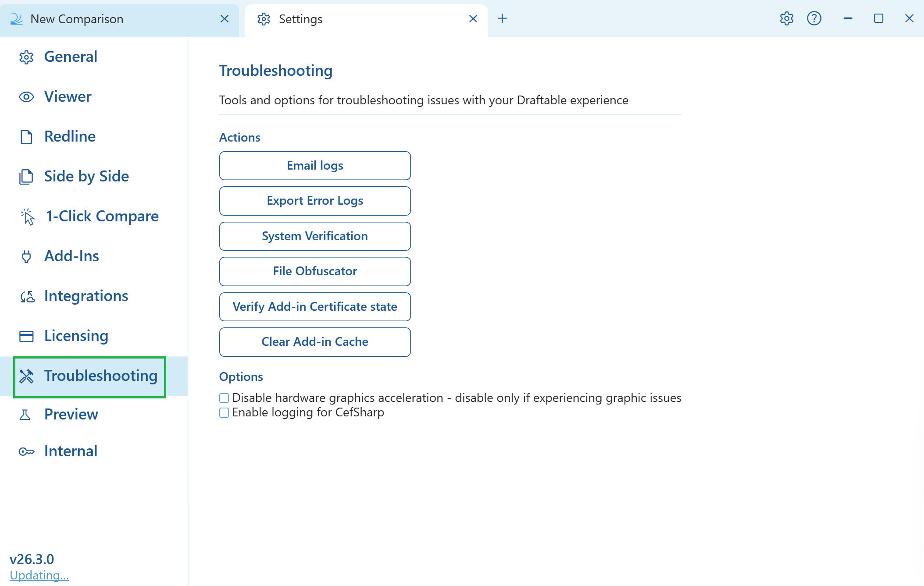Click the Email logs button
This screenshot has width=924, height=586.
(x=314, y=165)
